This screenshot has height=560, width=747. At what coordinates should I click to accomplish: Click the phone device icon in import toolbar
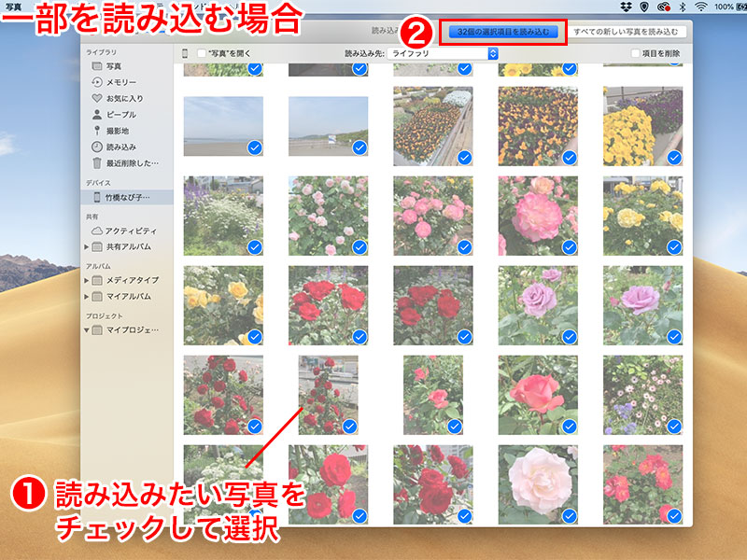(185, 53)
